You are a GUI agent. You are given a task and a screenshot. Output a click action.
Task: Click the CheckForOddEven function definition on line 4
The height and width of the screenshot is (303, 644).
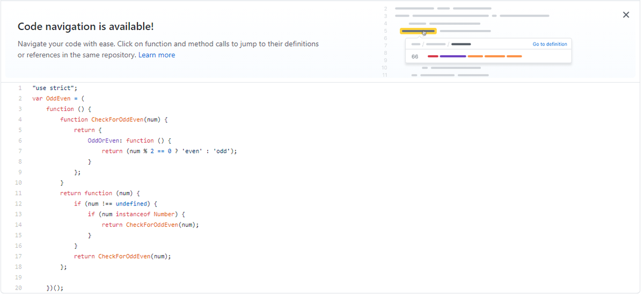[117, 120]
